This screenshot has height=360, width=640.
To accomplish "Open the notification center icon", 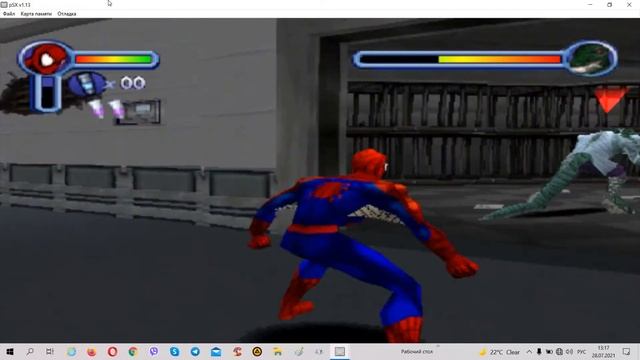I will coord(627,352).
